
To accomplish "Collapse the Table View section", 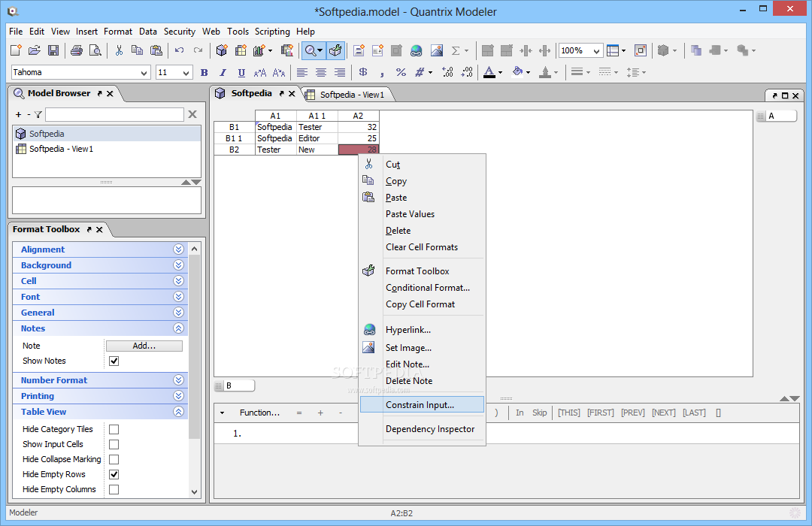I will 179,412.
